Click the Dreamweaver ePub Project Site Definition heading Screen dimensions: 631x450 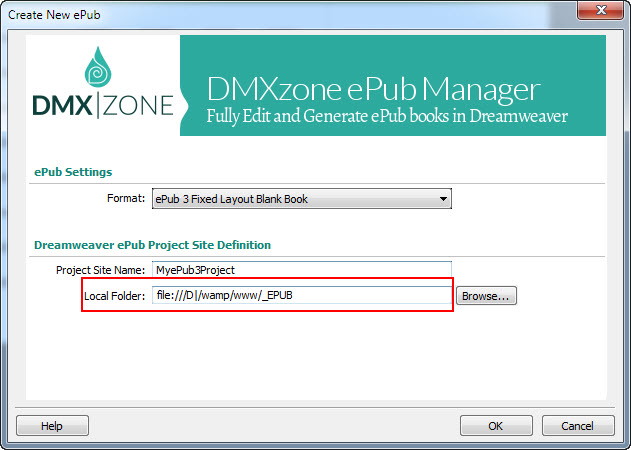pos(152,245)
